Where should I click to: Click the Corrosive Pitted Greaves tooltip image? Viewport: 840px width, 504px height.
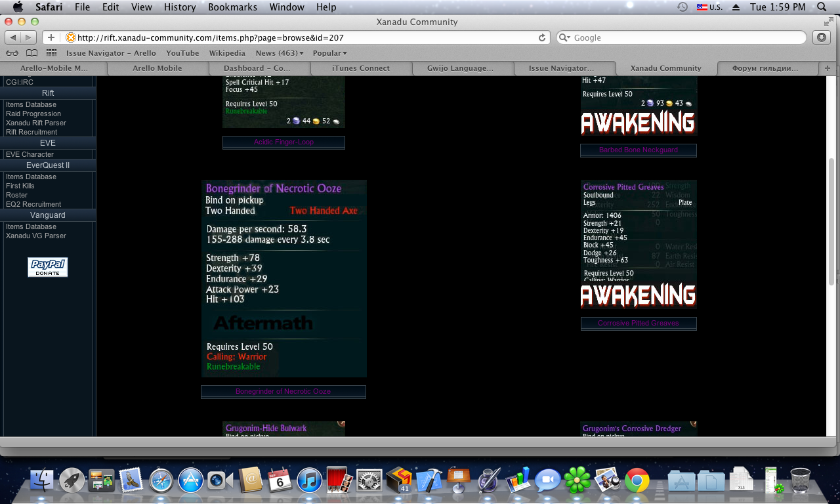pyautogui.click(x=639, y=244)
